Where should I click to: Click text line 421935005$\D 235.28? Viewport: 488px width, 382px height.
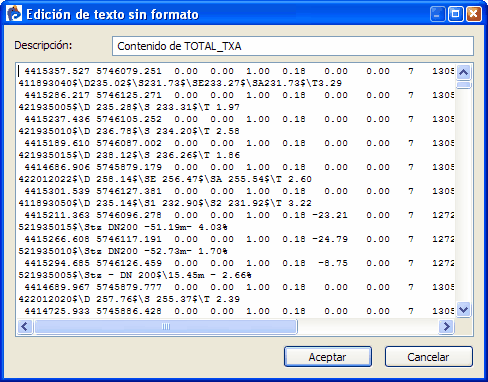129,107
